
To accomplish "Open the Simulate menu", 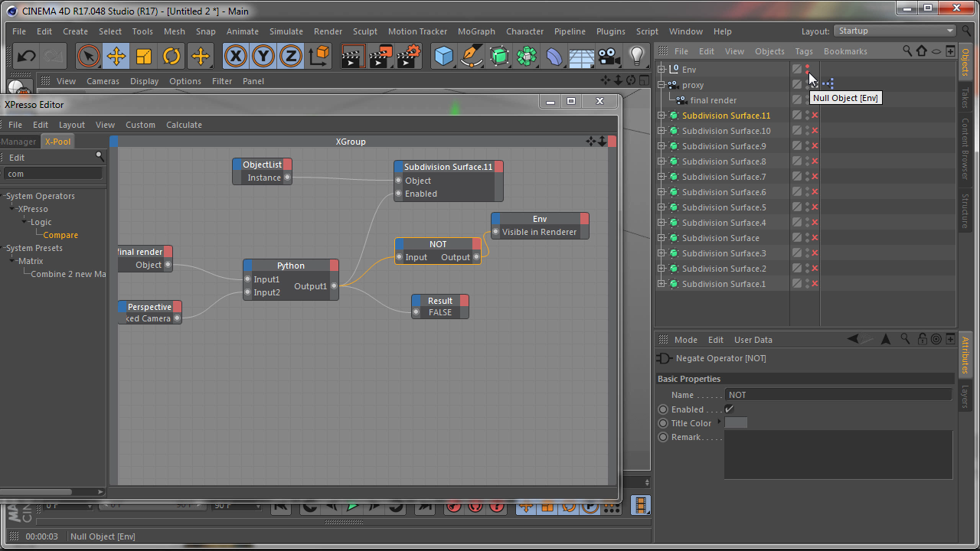I will tap(286, 31).
